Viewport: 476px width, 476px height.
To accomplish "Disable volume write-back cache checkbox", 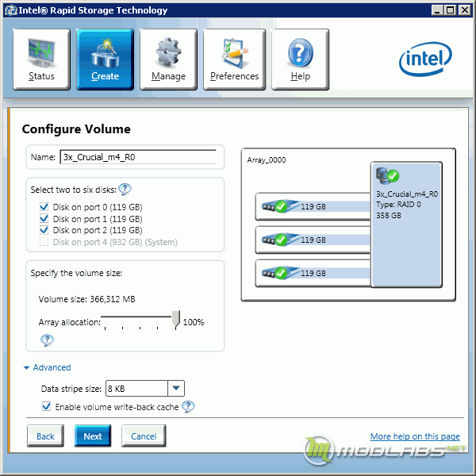I will [x=47, y=406].
